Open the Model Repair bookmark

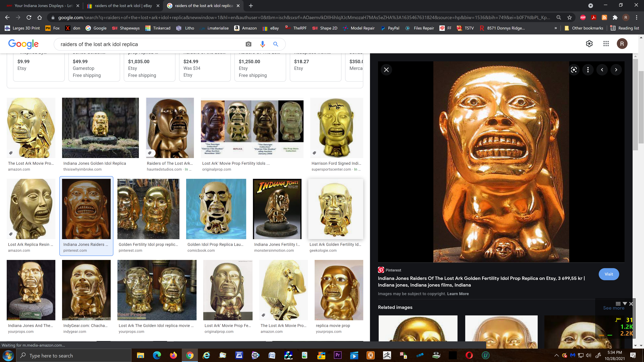click(359, 28)
